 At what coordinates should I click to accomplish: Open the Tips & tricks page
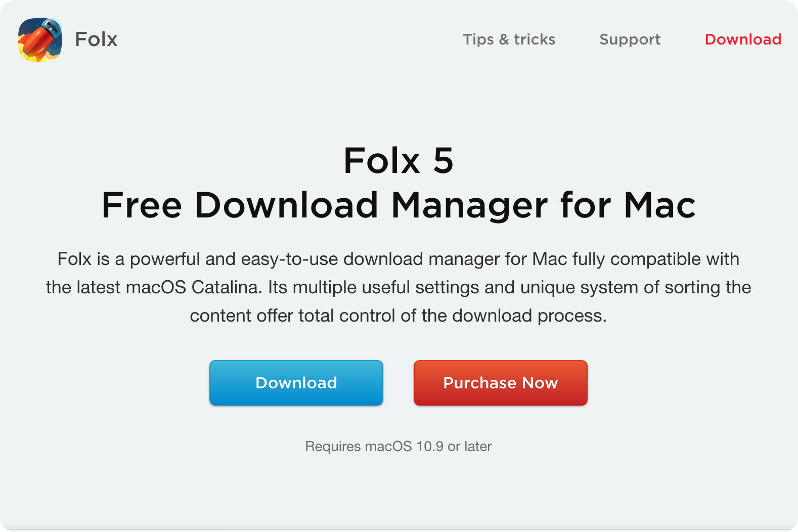click(x=509, y=39)
